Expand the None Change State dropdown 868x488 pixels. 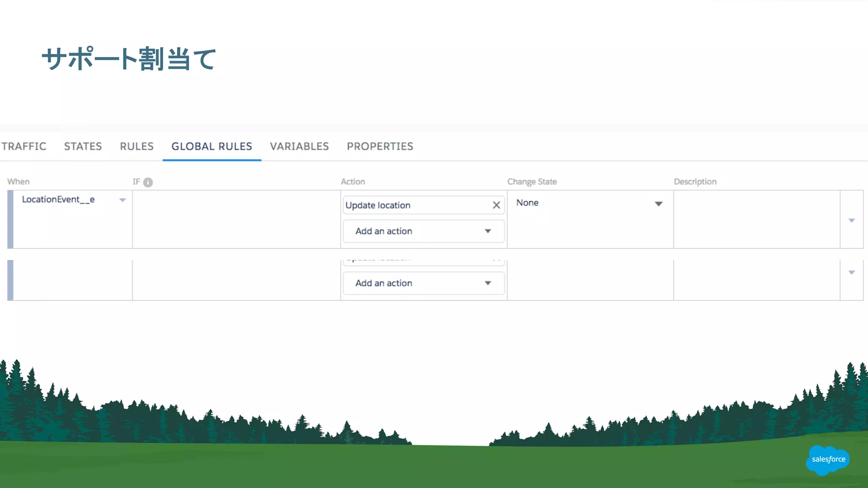tap(658, 204)
